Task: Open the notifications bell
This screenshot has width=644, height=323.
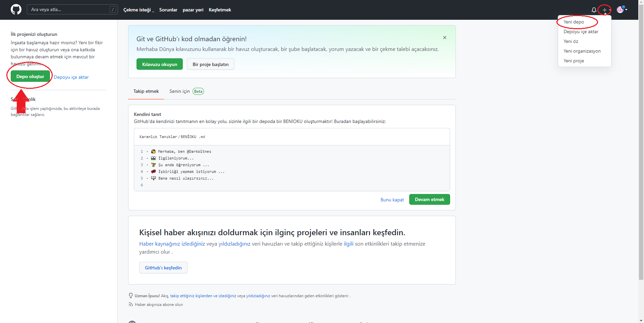Action: coord(594,10)
